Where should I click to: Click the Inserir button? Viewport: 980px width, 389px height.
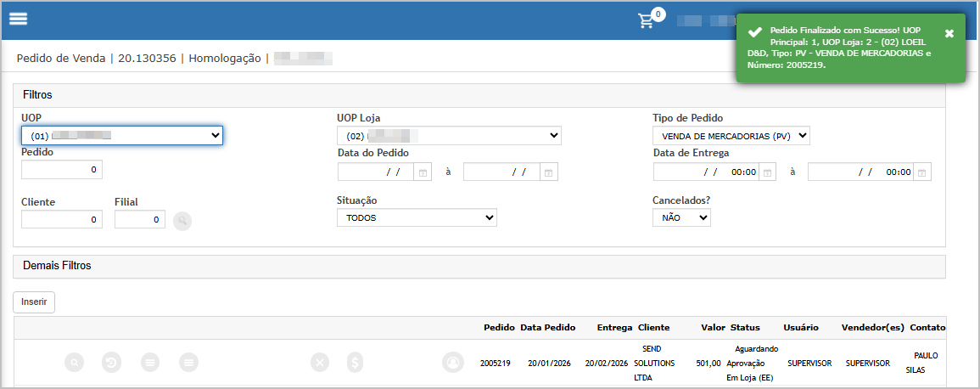[34, 302]
